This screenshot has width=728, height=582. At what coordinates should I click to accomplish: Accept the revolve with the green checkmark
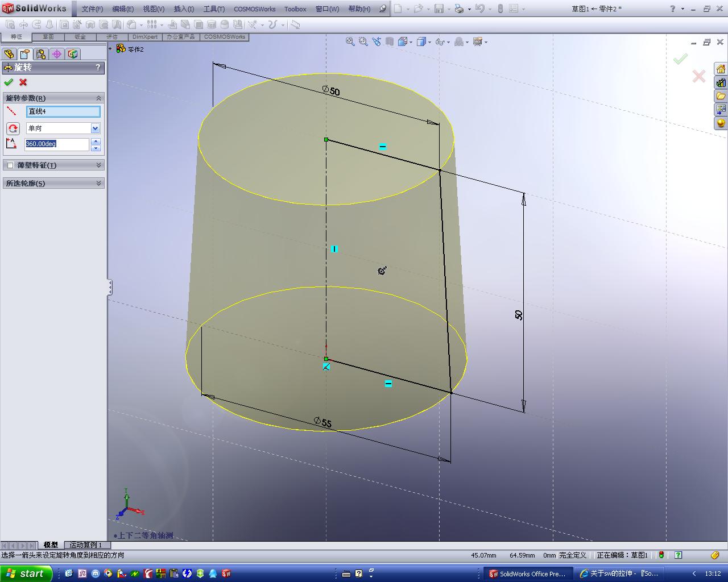pyautogui.click(x=9, y=82)
